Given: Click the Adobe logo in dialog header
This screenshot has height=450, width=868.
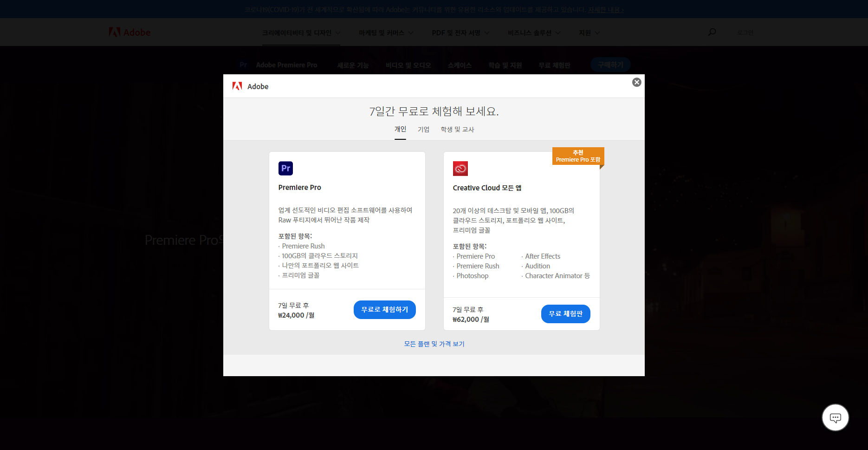Looking at the screenshot, I should point(250,86).
